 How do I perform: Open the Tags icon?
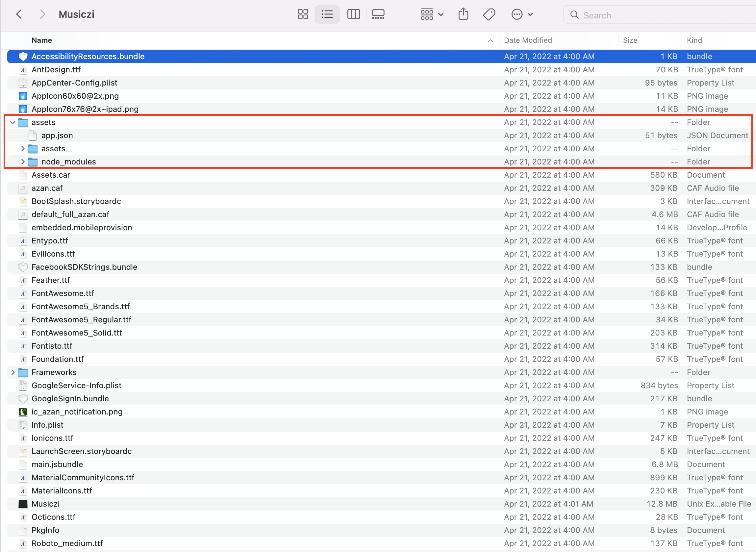489,14
